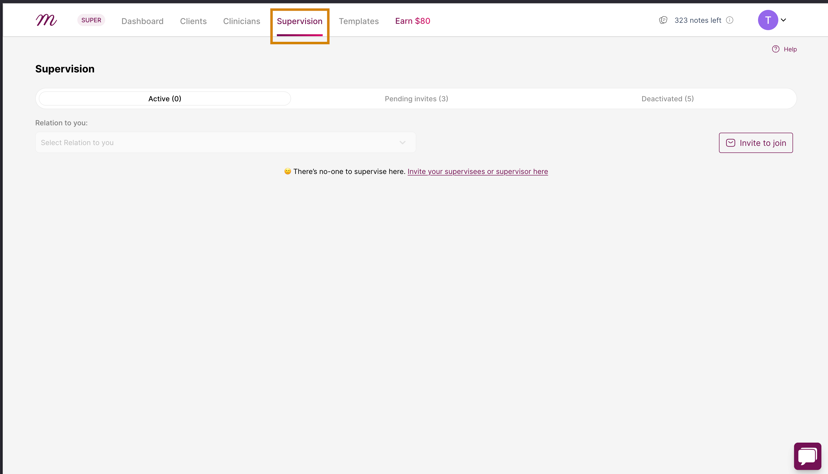
Task: Click the Relation dropdown chevron arrow
Action: tap(402, 143)
